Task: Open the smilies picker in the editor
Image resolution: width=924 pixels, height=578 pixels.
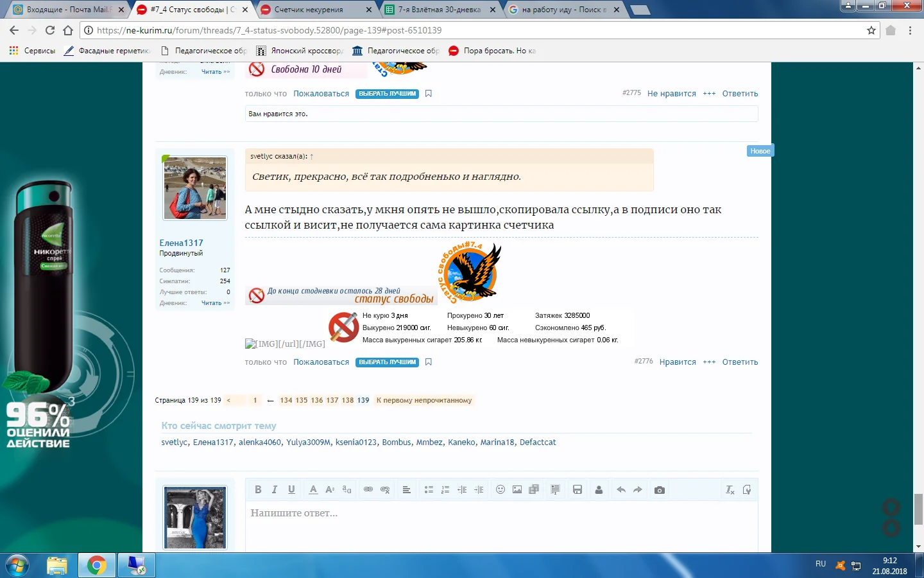Action: pyautogui.click(x=501, y=489)
